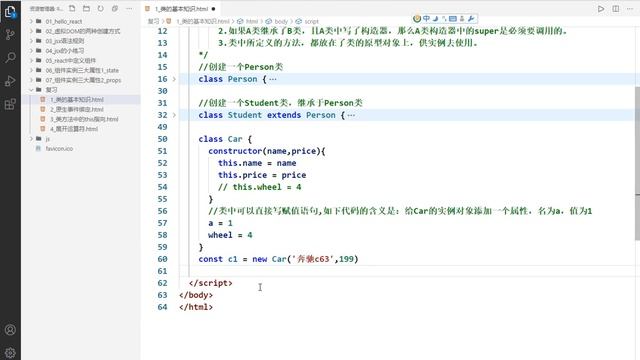This screenshot has height=360, width=640.
Task: Open the Search view in activity bar
Action: click(10, 58)
